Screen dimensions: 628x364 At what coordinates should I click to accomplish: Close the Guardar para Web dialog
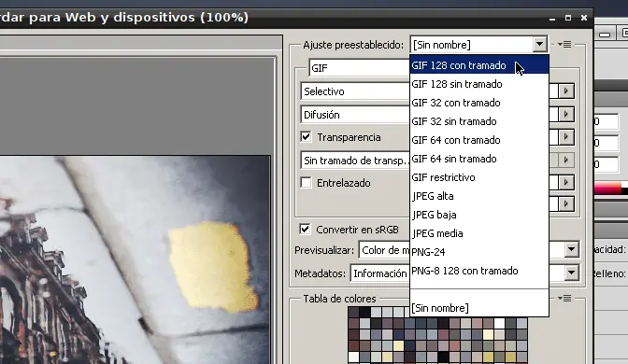(x=584, y=18)
